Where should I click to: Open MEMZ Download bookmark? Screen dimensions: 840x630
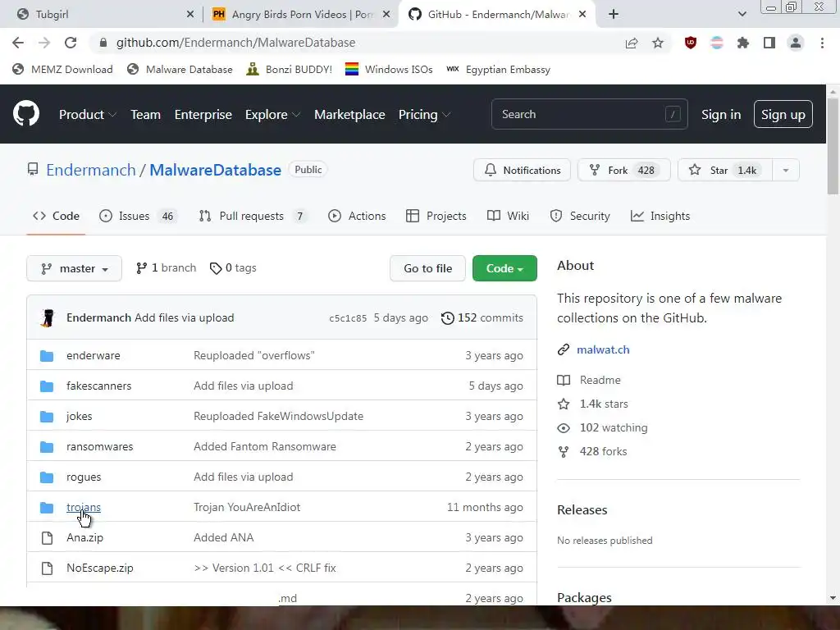(62, 70)
